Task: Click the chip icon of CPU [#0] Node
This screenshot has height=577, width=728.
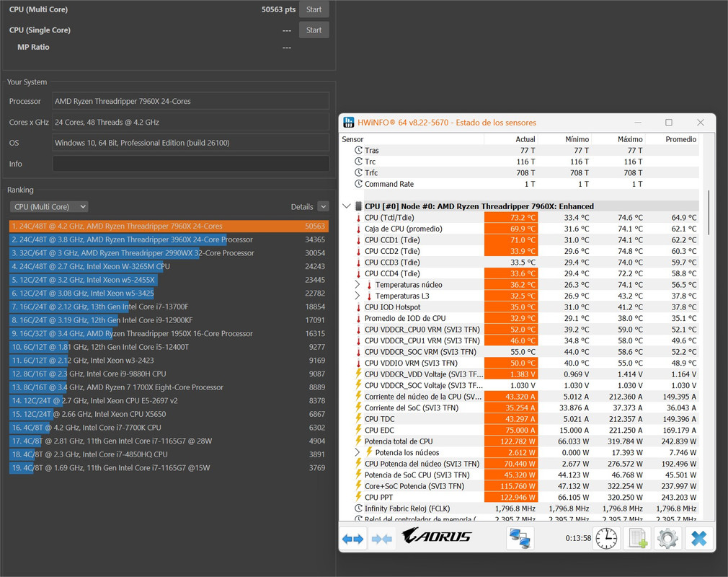Action: 358,206
